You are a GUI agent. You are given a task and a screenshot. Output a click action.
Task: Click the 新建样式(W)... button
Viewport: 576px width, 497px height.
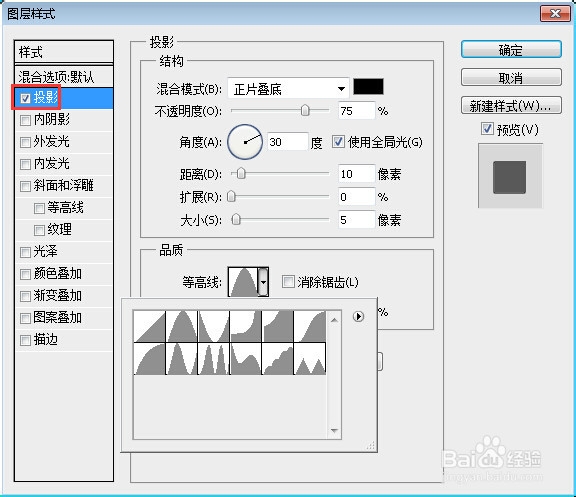tap(511, 106)
